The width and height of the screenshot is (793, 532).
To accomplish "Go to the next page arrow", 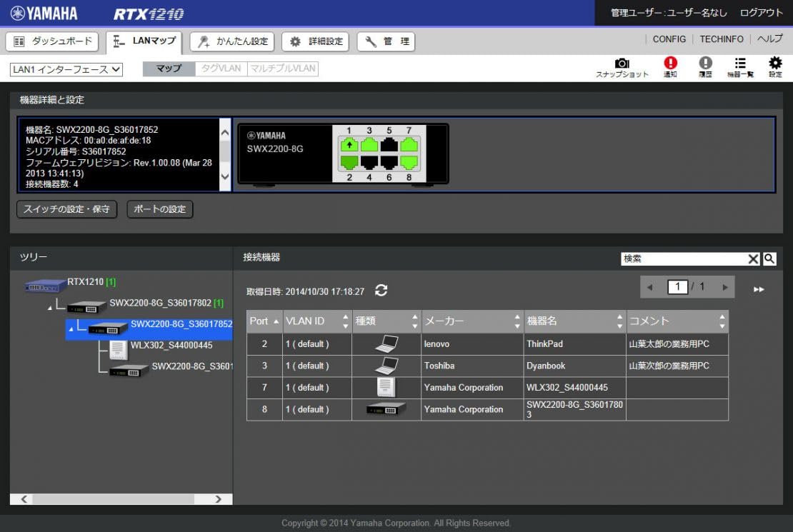I will pos(724,287).
